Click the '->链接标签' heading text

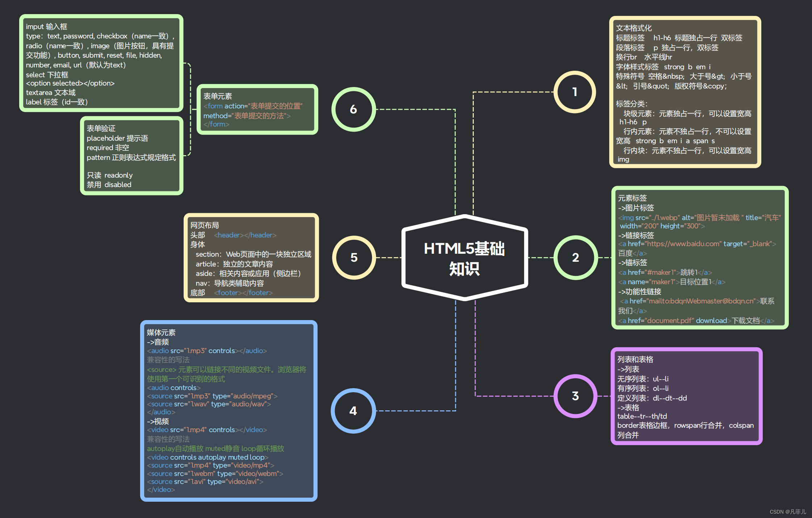click(x=636, y=236)
